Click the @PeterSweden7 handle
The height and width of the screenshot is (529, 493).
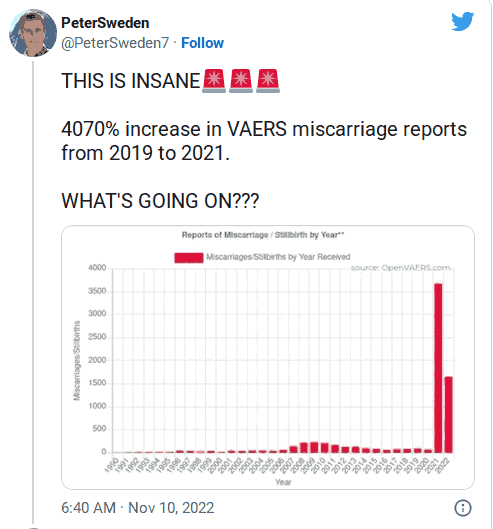(115, 43)
